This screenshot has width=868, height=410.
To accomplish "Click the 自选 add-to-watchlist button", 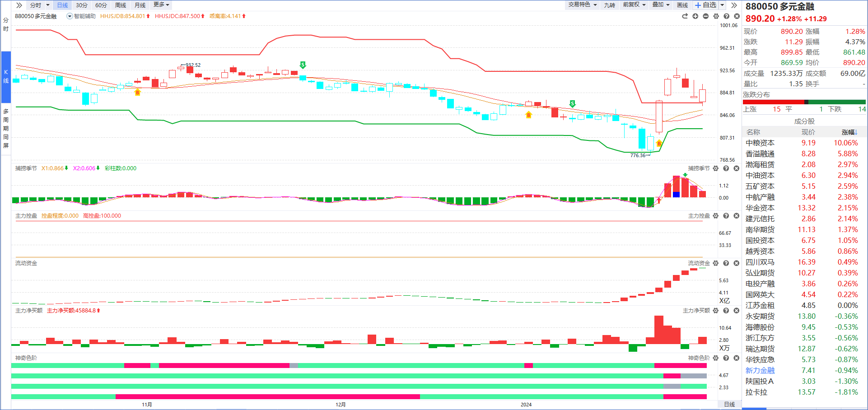I will pos(706,5).
